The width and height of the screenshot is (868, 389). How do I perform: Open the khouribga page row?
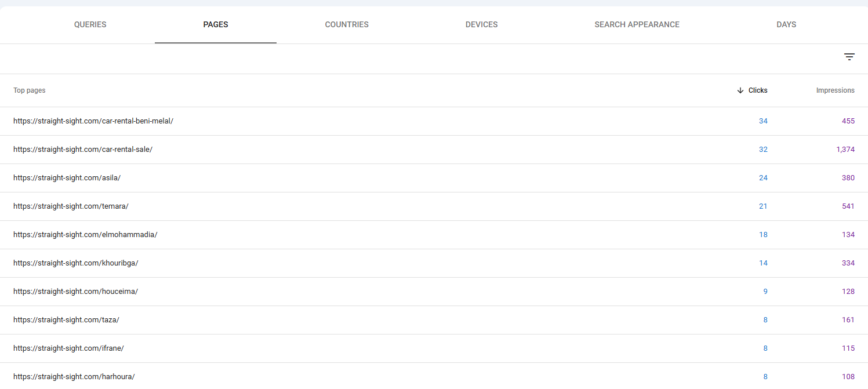point(434,263)
